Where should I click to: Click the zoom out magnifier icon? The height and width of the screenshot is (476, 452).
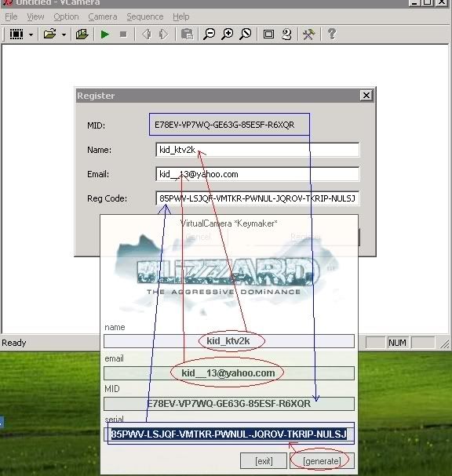209,34
